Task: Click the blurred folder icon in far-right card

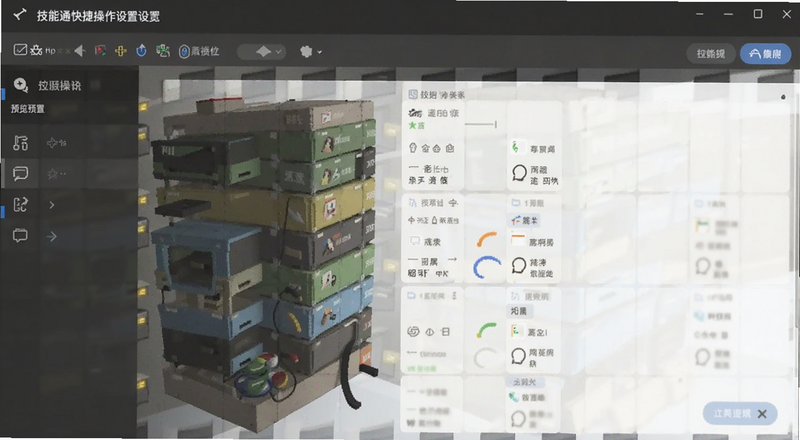Action: (698, 204)
